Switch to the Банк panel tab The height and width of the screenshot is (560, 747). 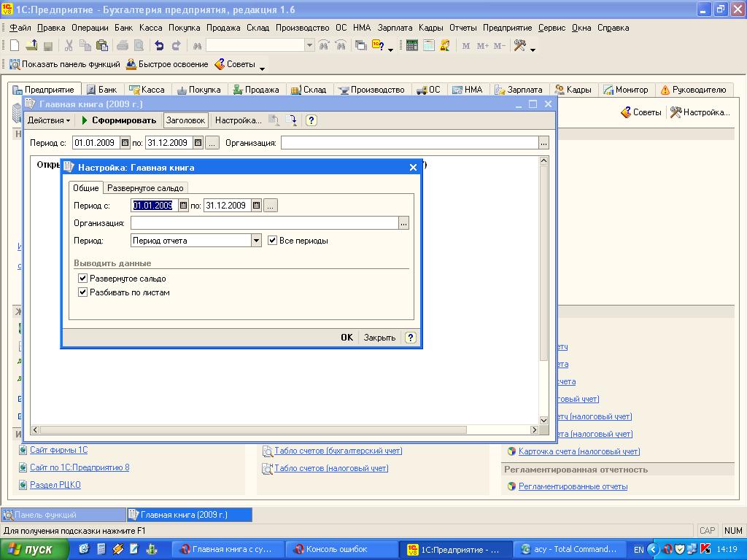click(x=102, y=90)
